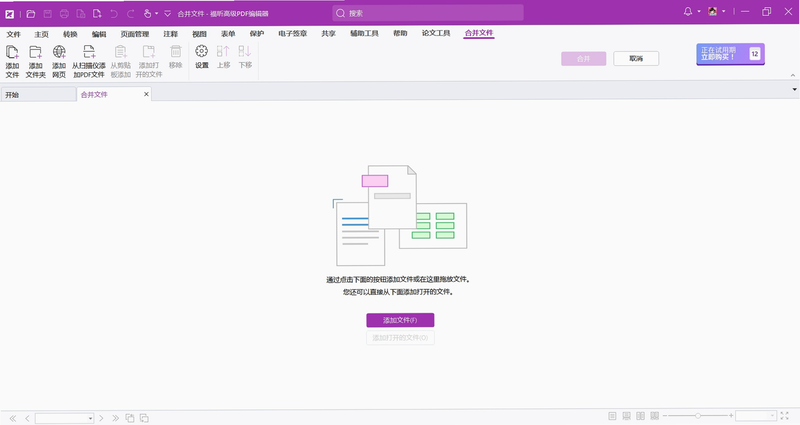The width and height of the screenshot is (800, 425).
Task: Switch to the 转换 ribbon tab
Action: click(x=70, y=34)
